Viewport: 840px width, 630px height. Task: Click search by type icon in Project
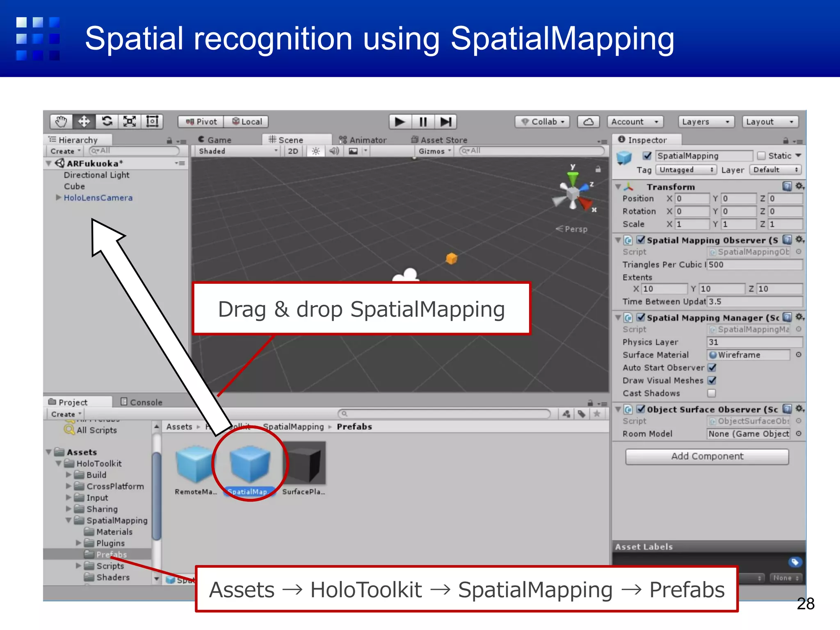[x=566, y=414]
